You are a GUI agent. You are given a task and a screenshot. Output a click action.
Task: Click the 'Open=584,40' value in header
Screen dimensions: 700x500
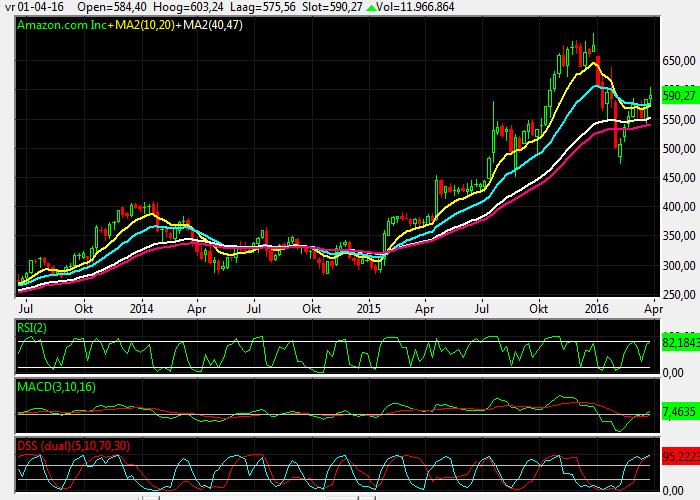[112, 7]
